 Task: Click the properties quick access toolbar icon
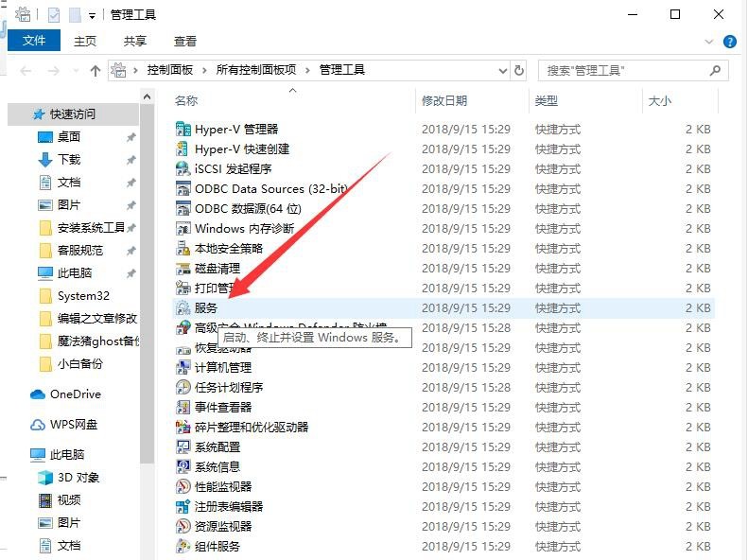click(x=54, y=15)
